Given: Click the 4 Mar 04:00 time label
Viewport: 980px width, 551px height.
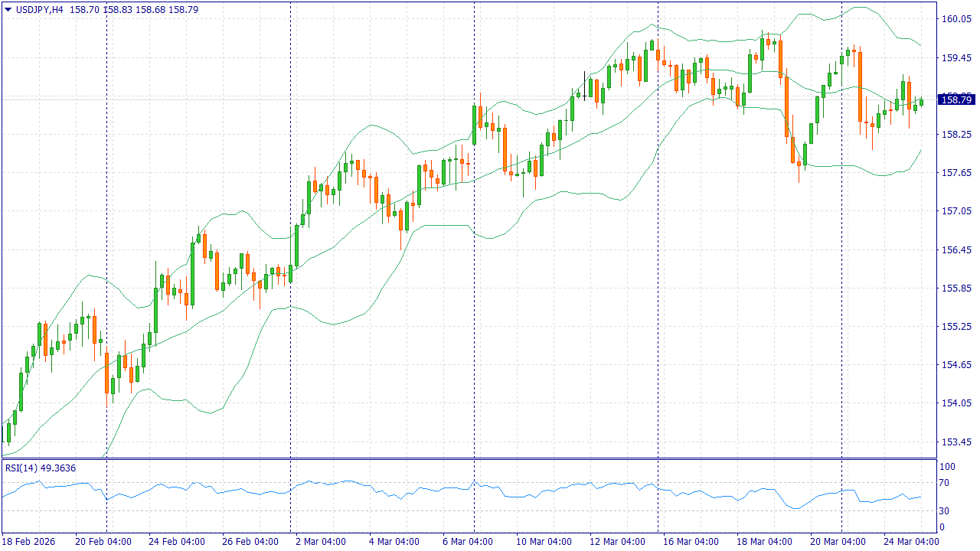Looking at the screenshot, I should tap(394, 542).
